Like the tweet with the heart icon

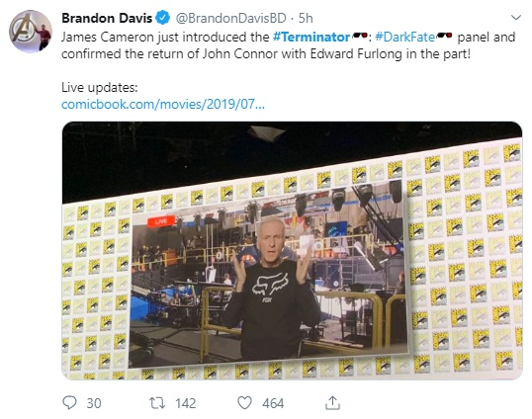click(x=244, y=403)
